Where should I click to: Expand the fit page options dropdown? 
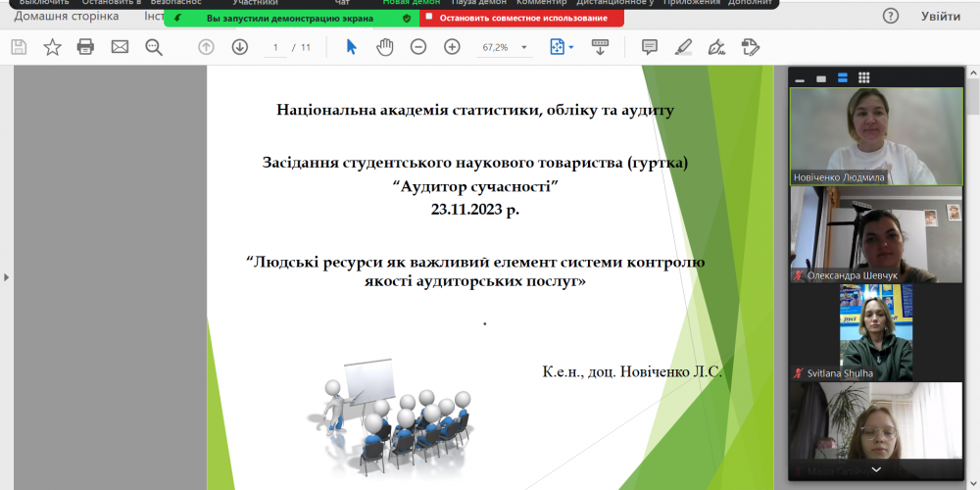point(562,47)
